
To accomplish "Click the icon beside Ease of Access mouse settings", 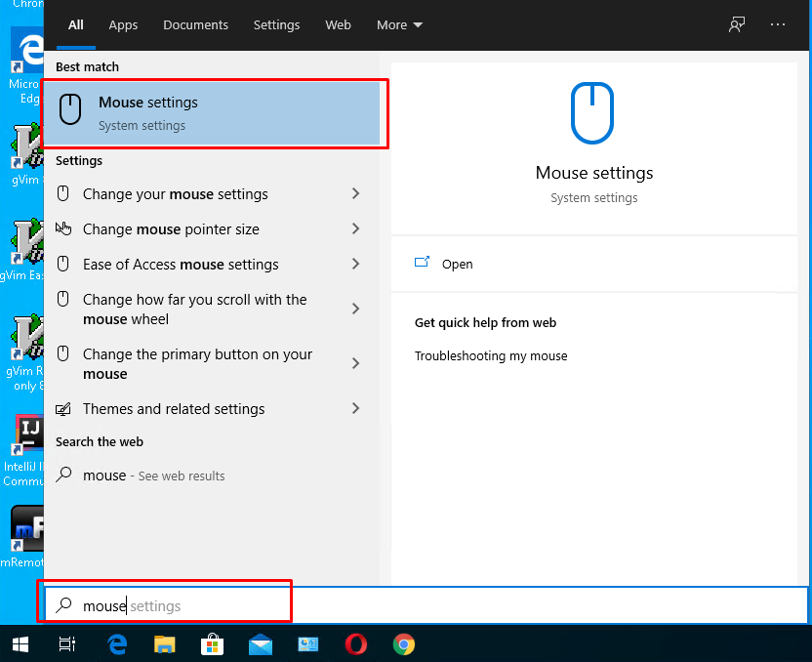I will [x=63, y=264].
